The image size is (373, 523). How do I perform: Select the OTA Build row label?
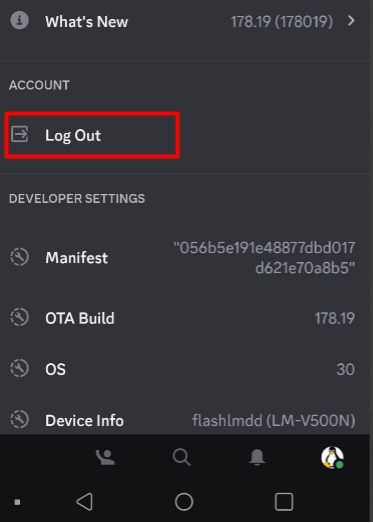tap(80, 318)
